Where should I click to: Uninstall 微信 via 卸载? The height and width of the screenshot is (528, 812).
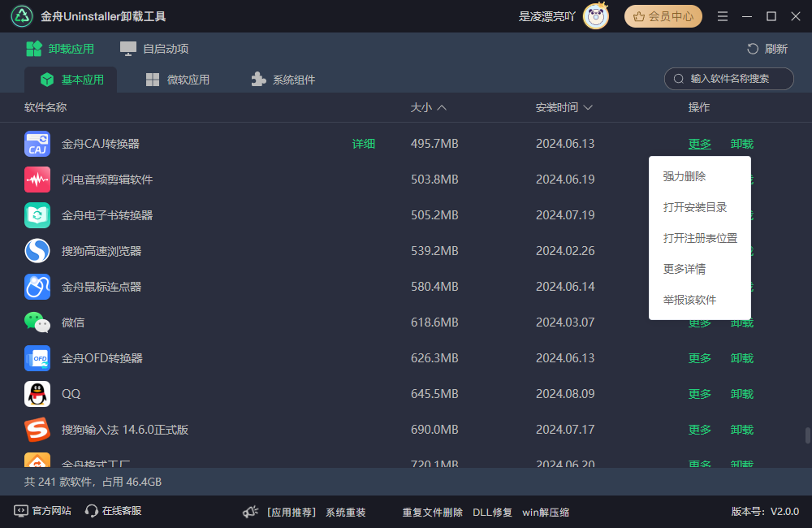click(741, 324)
